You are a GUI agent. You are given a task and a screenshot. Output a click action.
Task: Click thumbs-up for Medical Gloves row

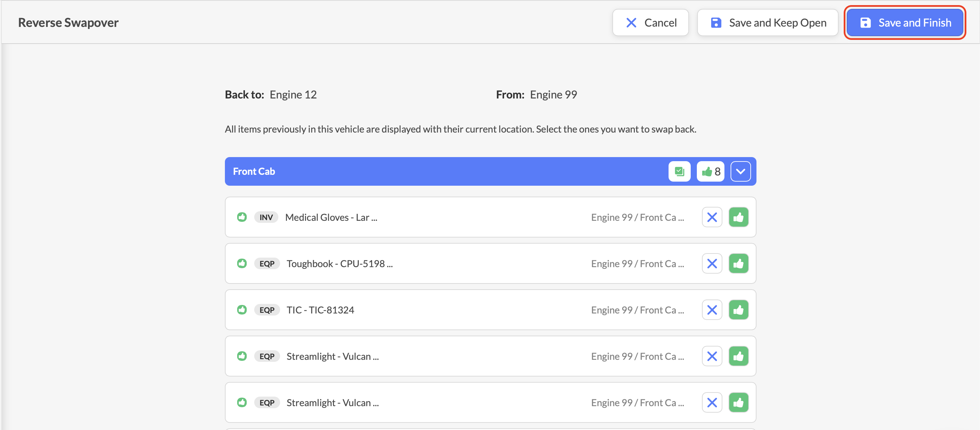click(738, 217)
